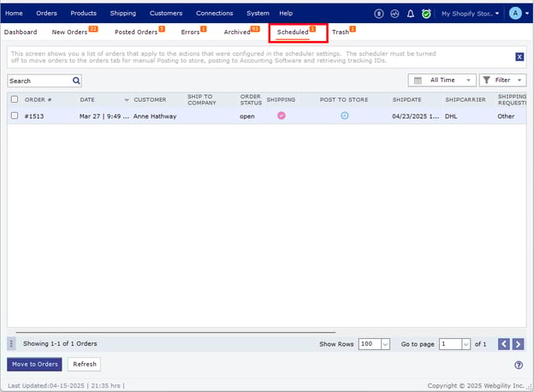
Task: Open the Connections menu
Action: click(x=214, y=14)
